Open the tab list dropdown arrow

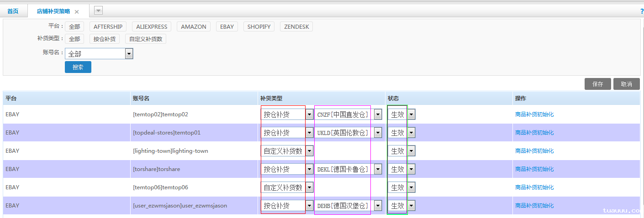point(99,10)
